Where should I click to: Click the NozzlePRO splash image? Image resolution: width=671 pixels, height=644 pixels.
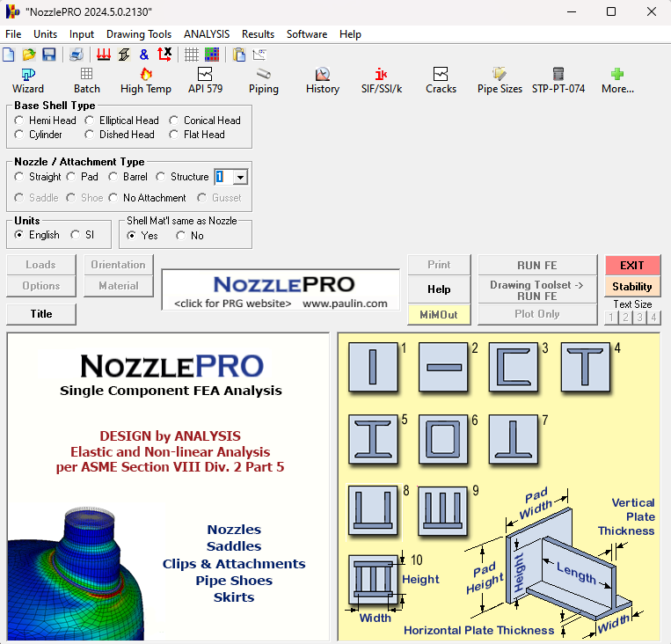point(168,487)
